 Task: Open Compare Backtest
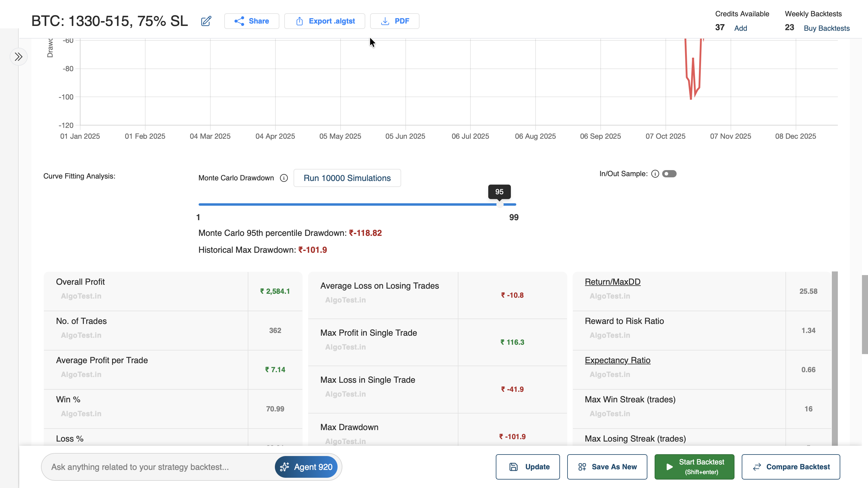tap(791, 467)
